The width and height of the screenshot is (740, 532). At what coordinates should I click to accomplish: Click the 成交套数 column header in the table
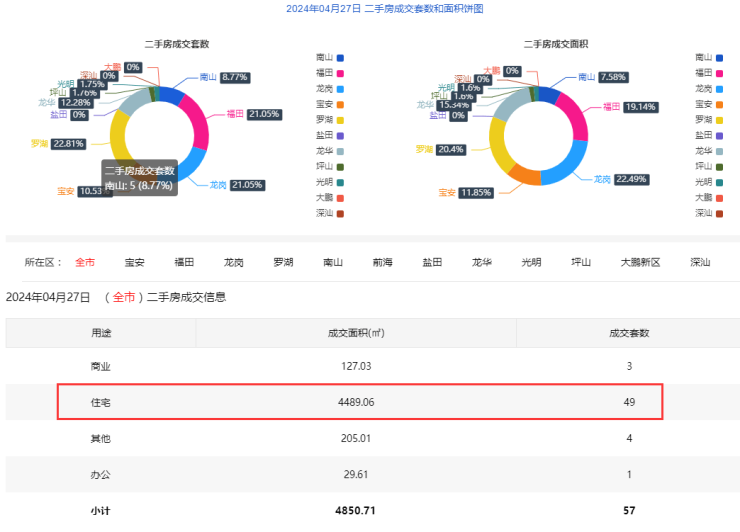[629, 333]
